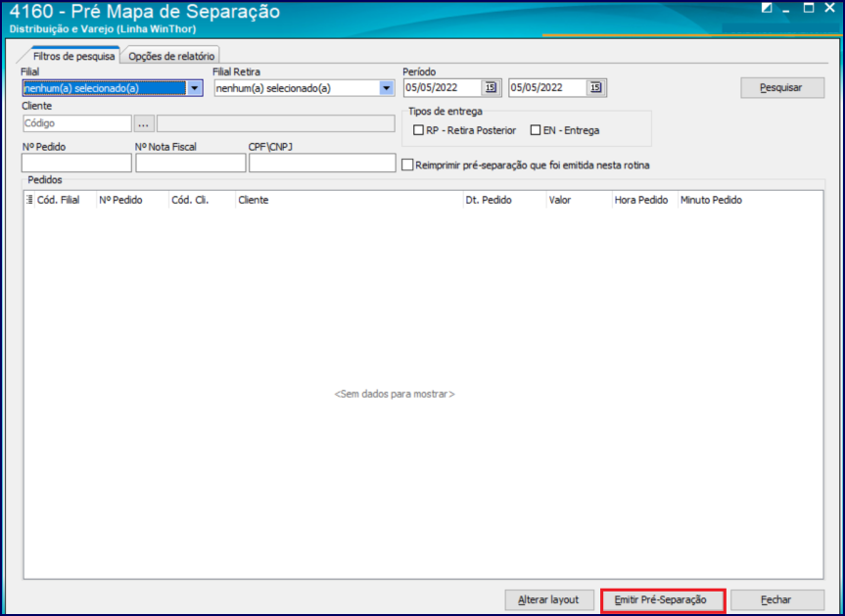The width and height of the screenshot is (845, 616).
Task: Click Emitir Pré-Separação button
Action: tap(661, 599)
